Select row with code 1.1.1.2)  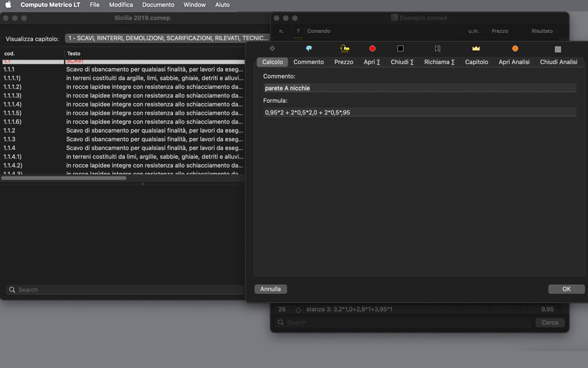click(123, 87)
